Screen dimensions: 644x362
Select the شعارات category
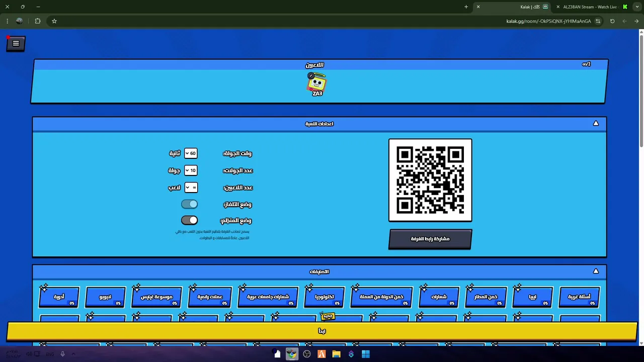(439, 297)
